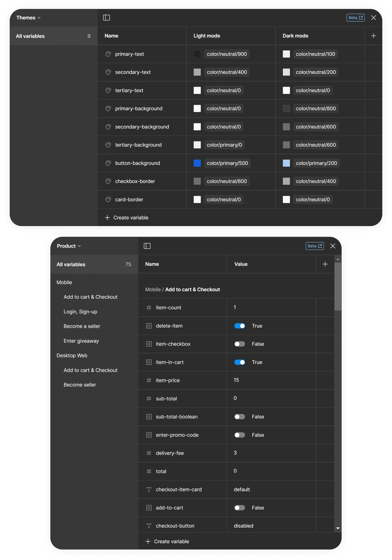Enable enter-promo-code toggle
The width and height of the screenshot is (392, 560).
point(239,435)
